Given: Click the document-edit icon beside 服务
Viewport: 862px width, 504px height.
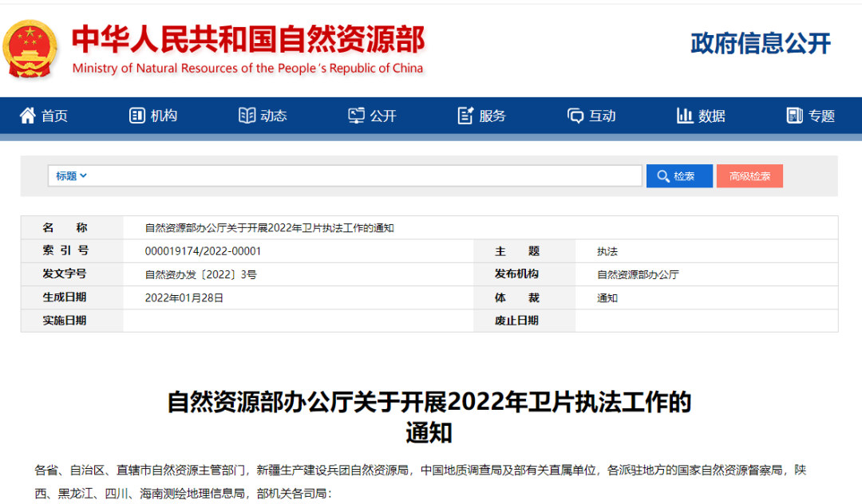Looking at the screenshot, I should 465,116.
